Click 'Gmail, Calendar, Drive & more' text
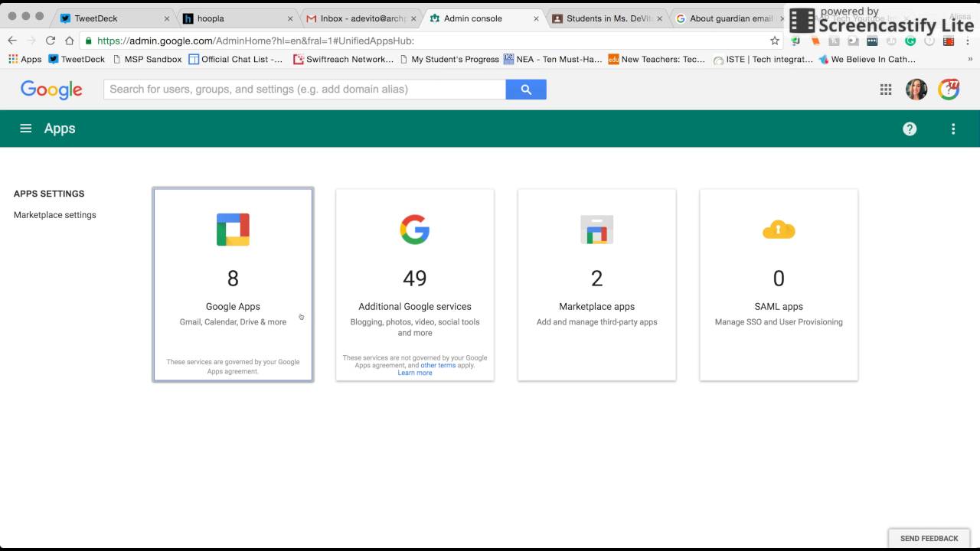 pos(233,322)
